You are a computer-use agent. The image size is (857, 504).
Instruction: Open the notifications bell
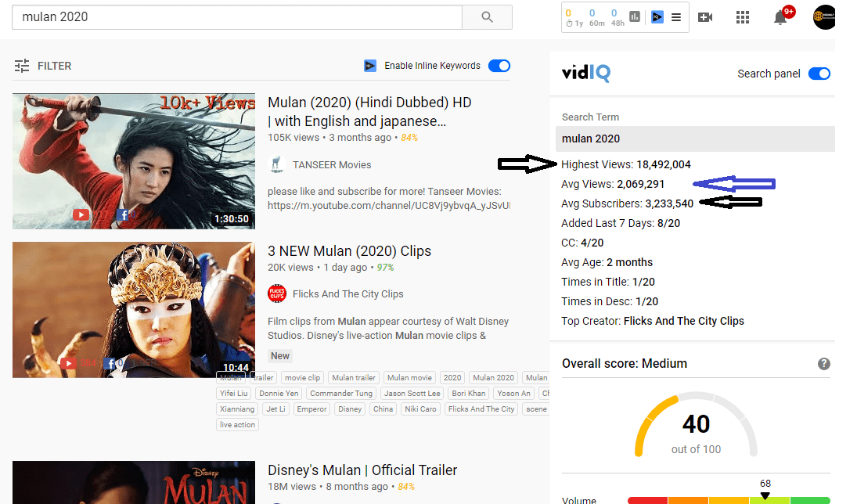pyautogui.click(x=780, y=18)
